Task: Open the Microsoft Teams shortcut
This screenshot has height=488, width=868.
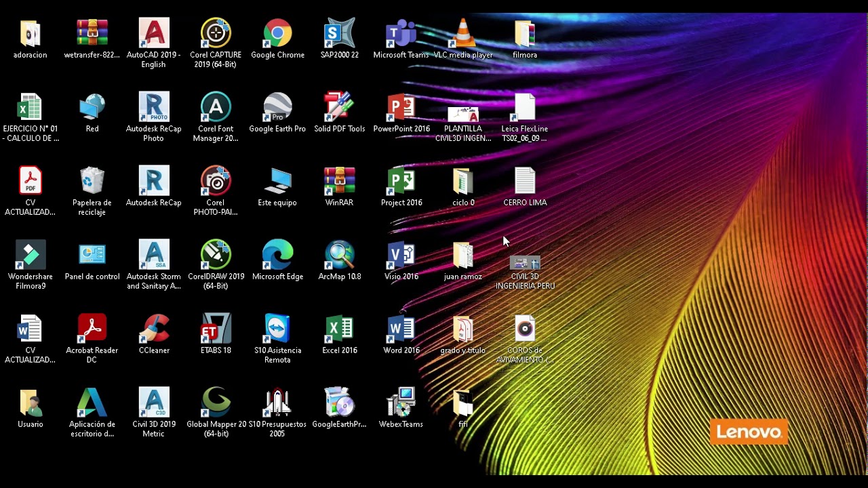Action: pyautogui.click(x=401, y=33)
